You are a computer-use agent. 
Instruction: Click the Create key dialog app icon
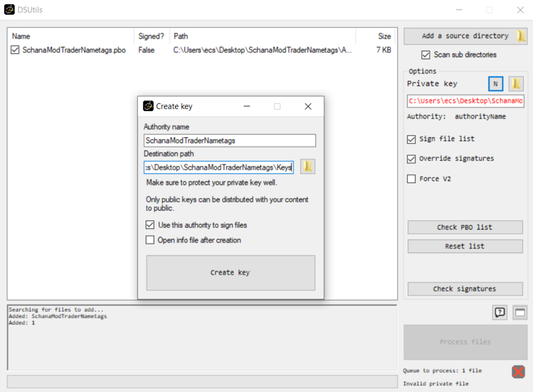coord(148,106)
